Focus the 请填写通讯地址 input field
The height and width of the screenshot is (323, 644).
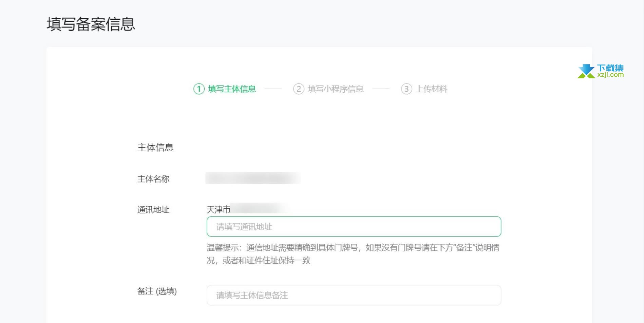tap(354, 227)
